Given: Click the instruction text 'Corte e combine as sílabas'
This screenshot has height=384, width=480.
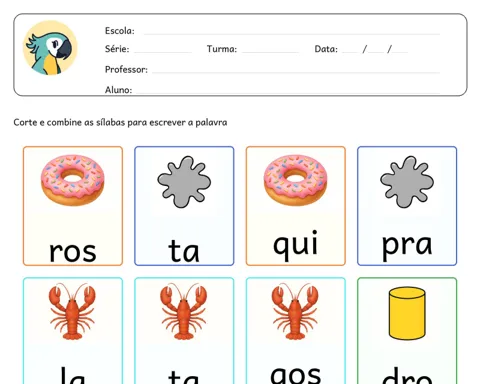Looking at the screenshot, I should 70,122.
